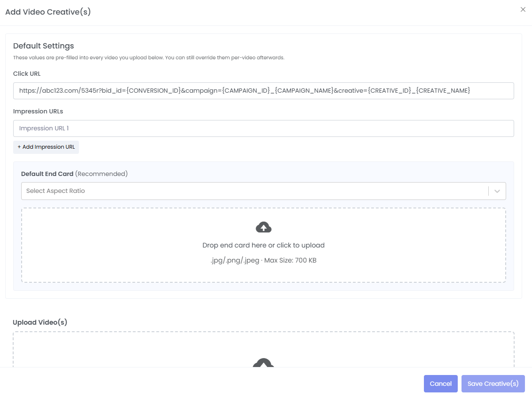532x399 pixels.
Task: Click the "Default Settings" heading
Action: 44,46
